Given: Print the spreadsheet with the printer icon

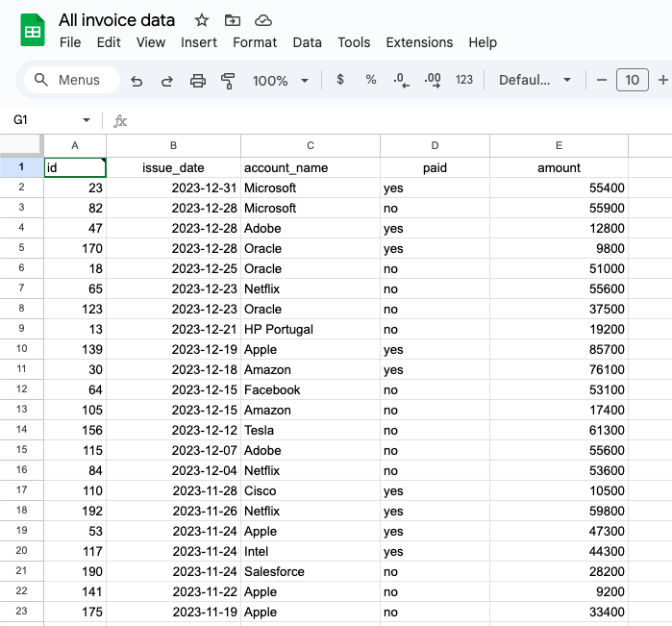Looking at the screenshot, I should coord(198,80).
